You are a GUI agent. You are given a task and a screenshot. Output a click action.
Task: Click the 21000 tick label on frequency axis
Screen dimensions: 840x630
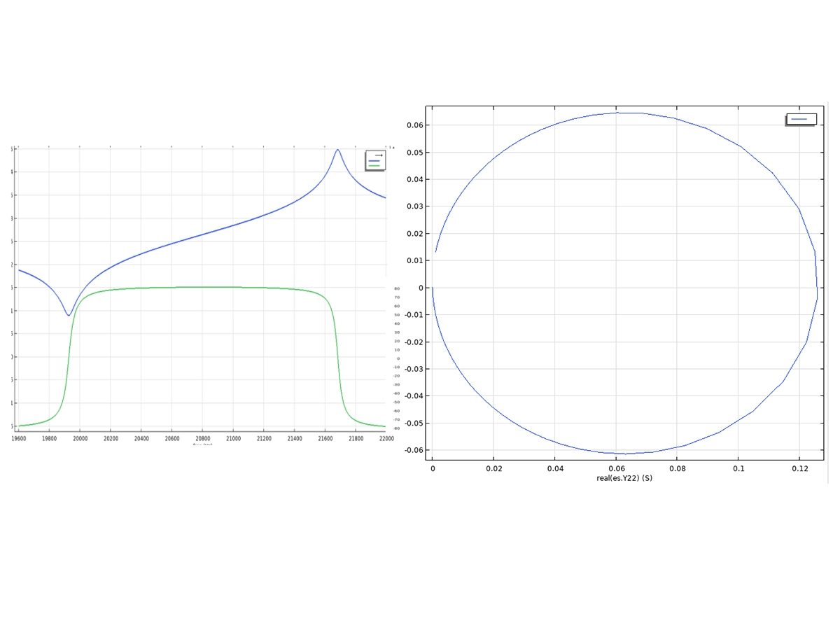[x=233, y=438]
